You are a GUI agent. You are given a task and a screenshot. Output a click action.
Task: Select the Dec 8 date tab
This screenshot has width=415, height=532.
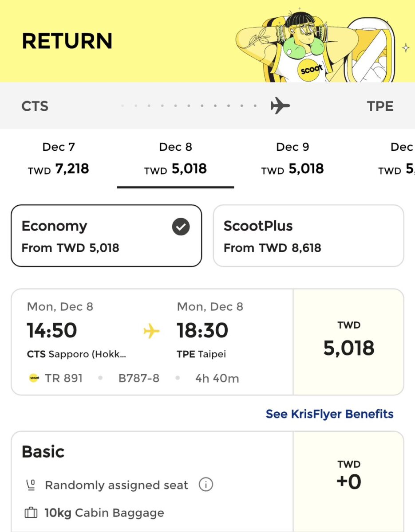point(176,159)
